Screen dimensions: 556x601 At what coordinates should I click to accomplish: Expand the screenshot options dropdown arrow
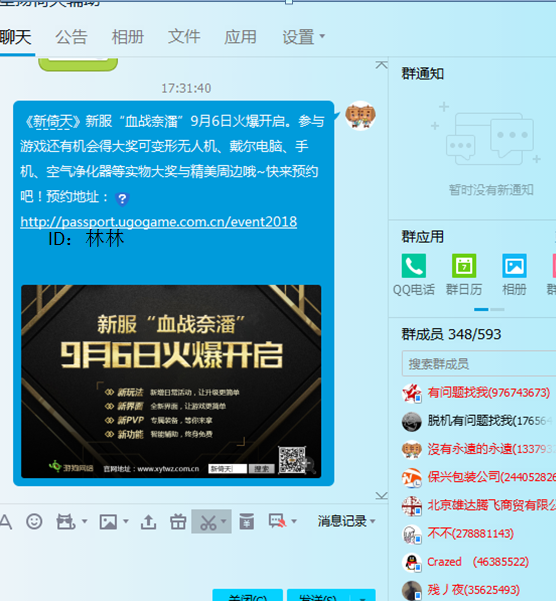coord(224,521)
